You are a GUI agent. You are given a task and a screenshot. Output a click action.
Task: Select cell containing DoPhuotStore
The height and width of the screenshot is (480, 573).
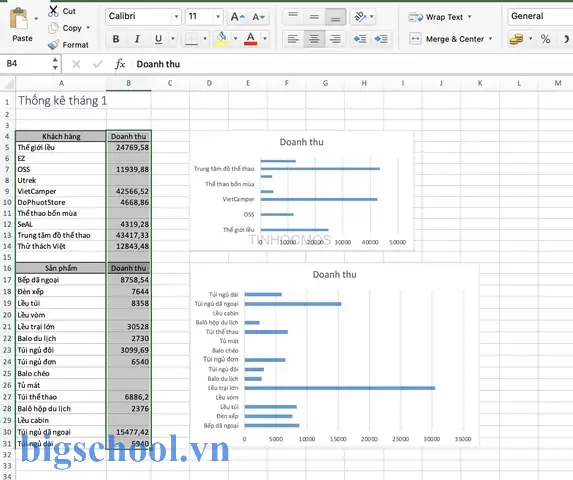click(x=61, y=202)
